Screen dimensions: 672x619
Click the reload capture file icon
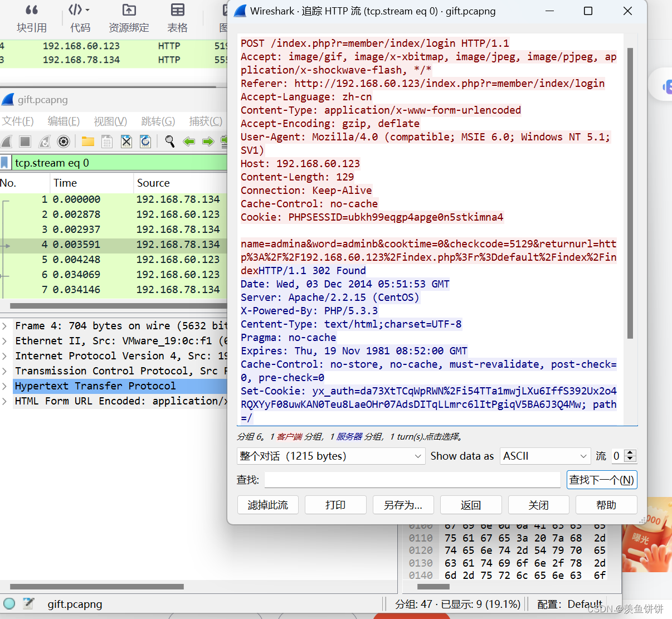pos(145,142)
